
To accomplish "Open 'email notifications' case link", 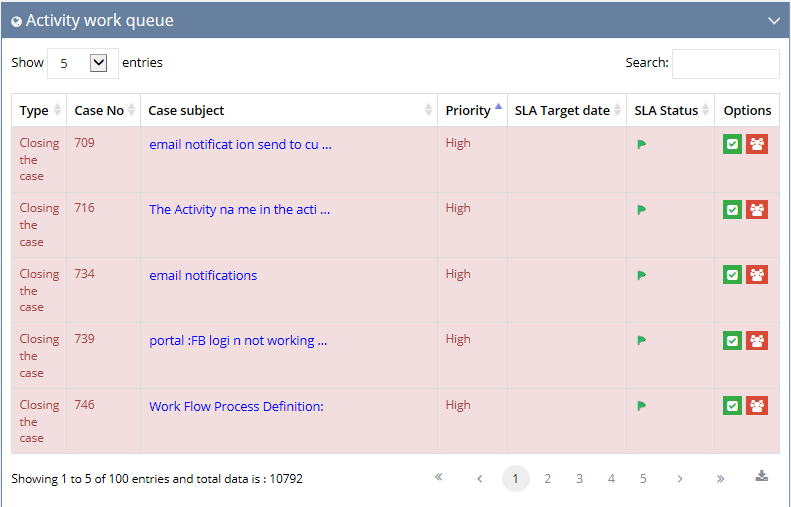I will tap(203, 275).
